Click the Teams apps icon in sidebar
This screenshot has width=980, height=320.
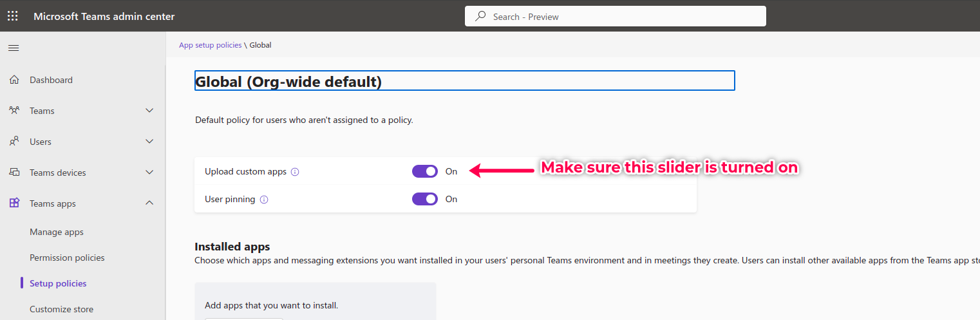(x=14, y=203)
